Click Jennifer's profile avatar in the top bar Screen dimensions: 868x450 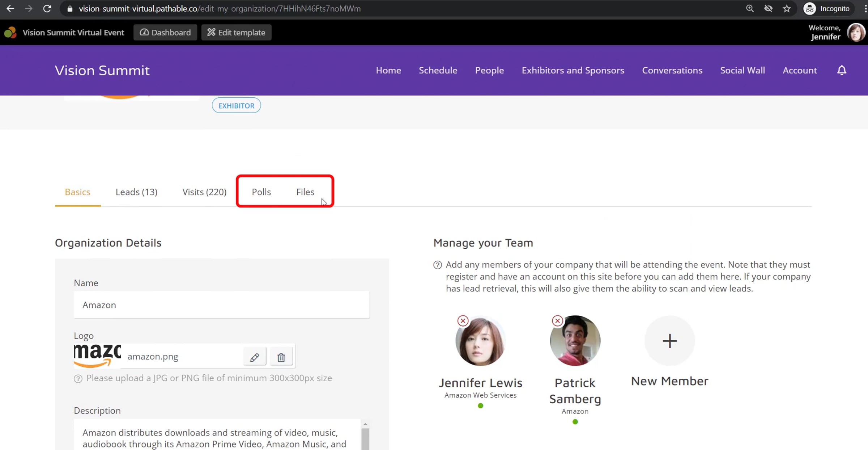856,33
